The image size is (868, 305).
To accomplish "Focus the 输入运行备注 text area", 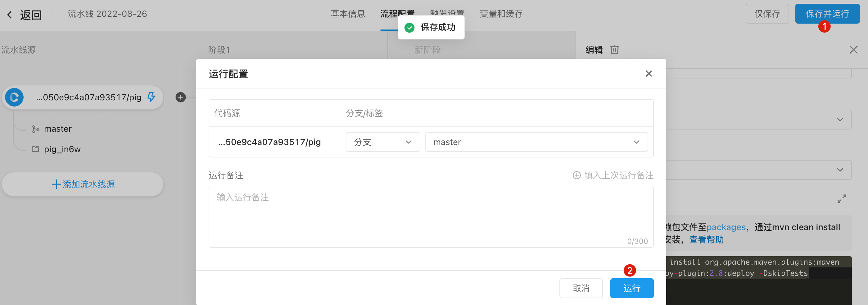I will coord(431,217).
